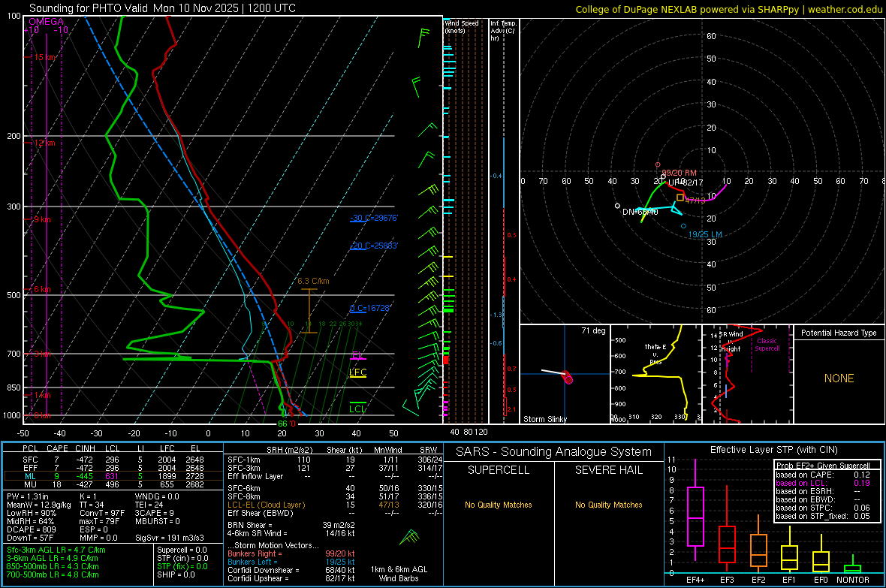
Task: Click the 'SARS - Sounding Analogue System' heading
Action: coord(554,452)
